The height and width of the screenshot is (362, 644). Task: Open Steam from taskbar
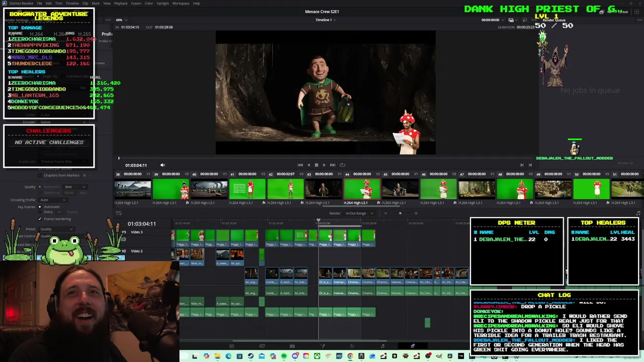click(x=251, y=356)
